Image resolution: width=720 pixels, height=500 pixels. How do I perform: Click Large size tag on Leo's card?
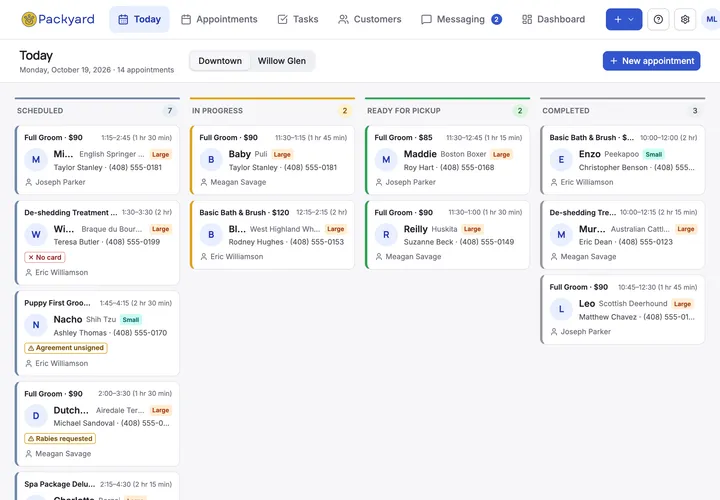[682, 304]
